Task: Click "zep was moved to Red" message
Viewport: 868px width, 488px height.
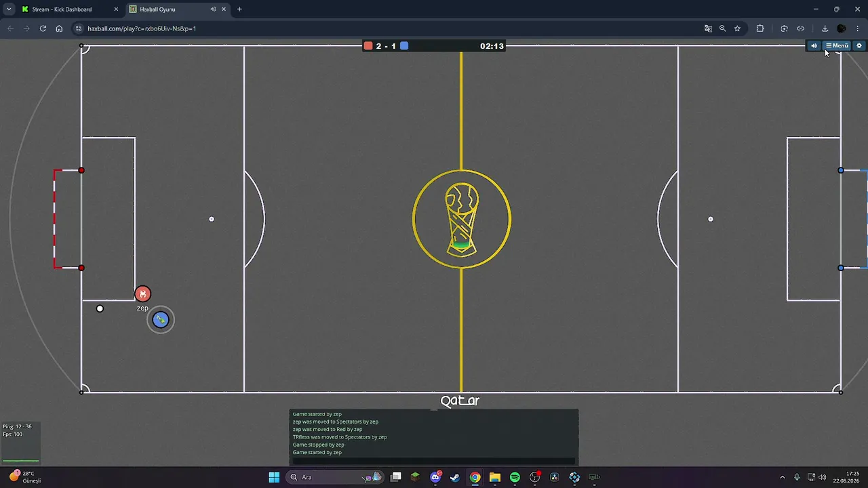Action: click(x=328, y=429)
